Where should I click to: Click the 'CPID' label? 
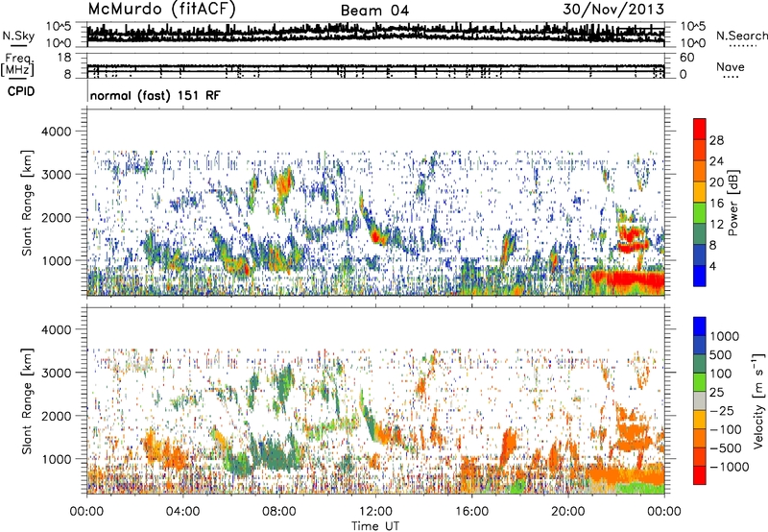pos(21,91)
